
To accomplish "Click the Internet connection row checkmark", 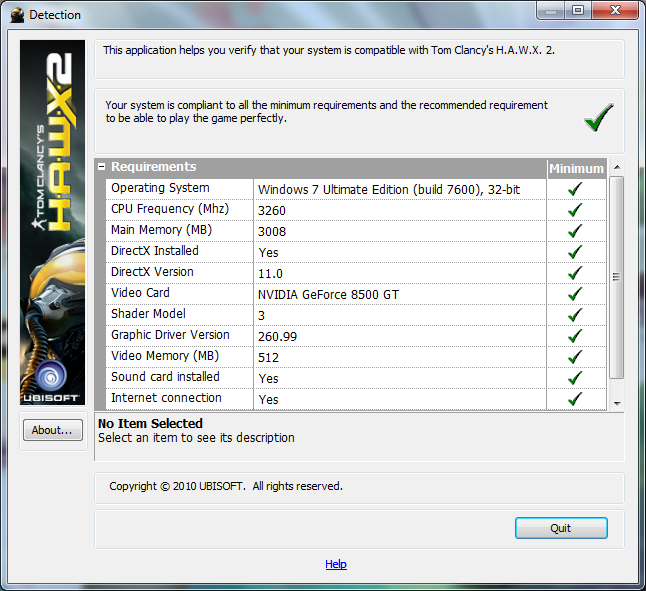I will [575, 399].
